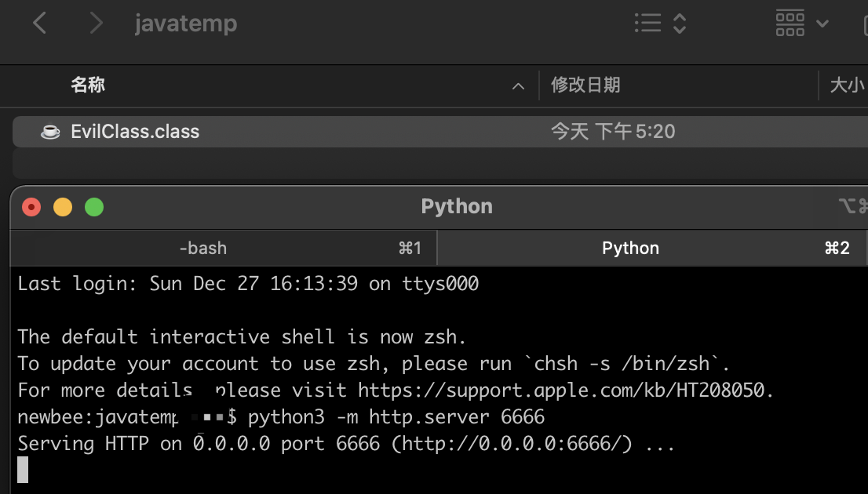Open the grouping options dropdown chevron
868x494 pixels.
click(823, 23)
